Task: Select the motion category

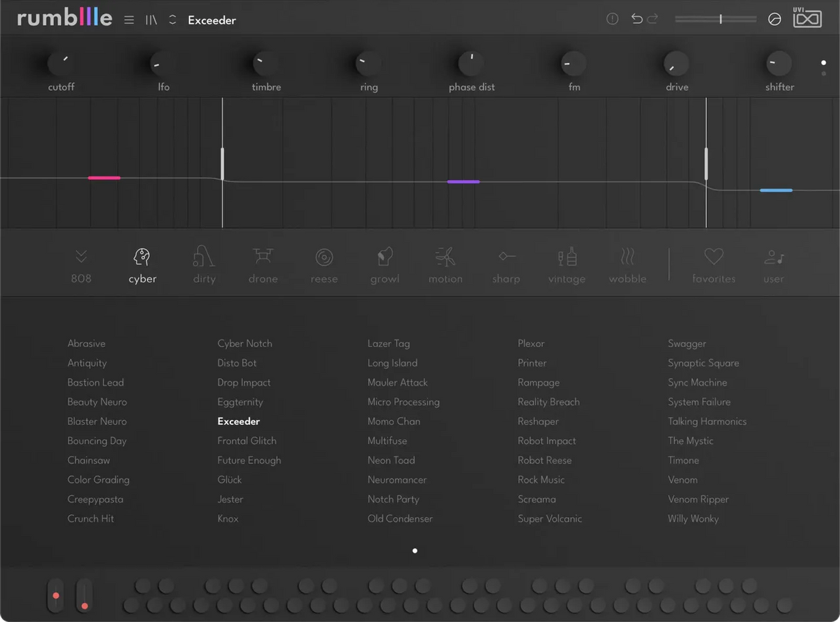Action: click(x=445, y=265)
